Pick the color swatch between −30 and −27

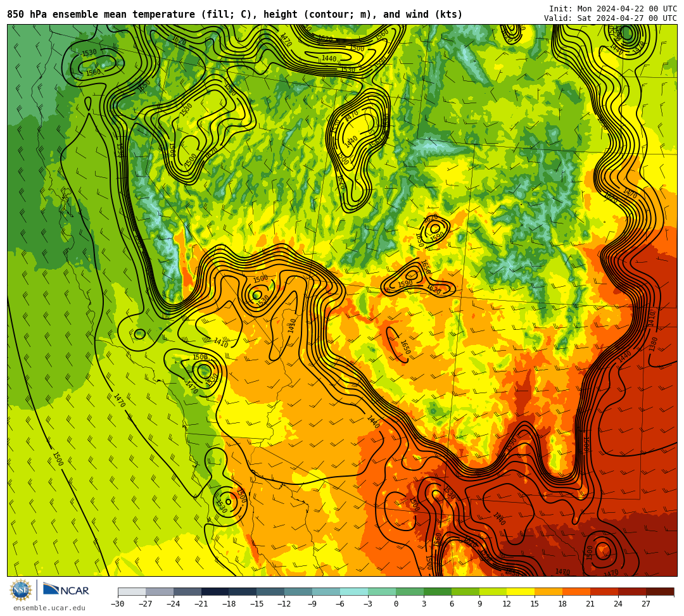click(132, 591)
